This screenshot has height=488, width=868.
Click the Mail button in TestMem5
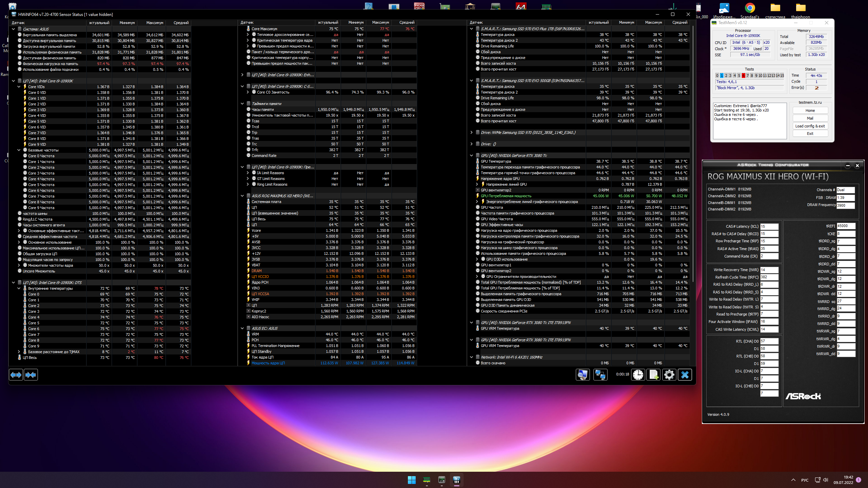point(810,118)
